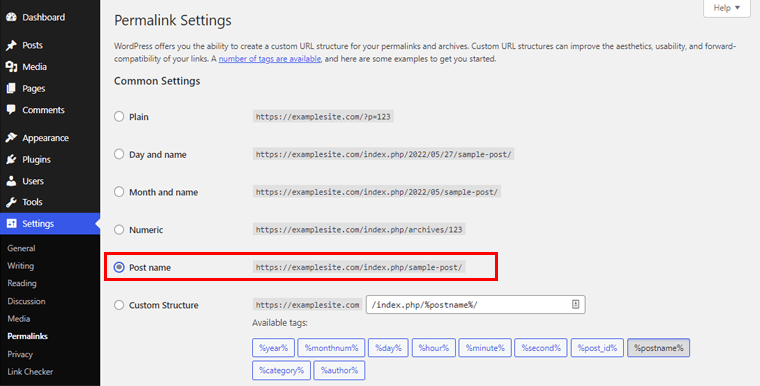The image size is (760, 386).
Task: Open the Appearance menu
Action: click(x=46, y=138)
